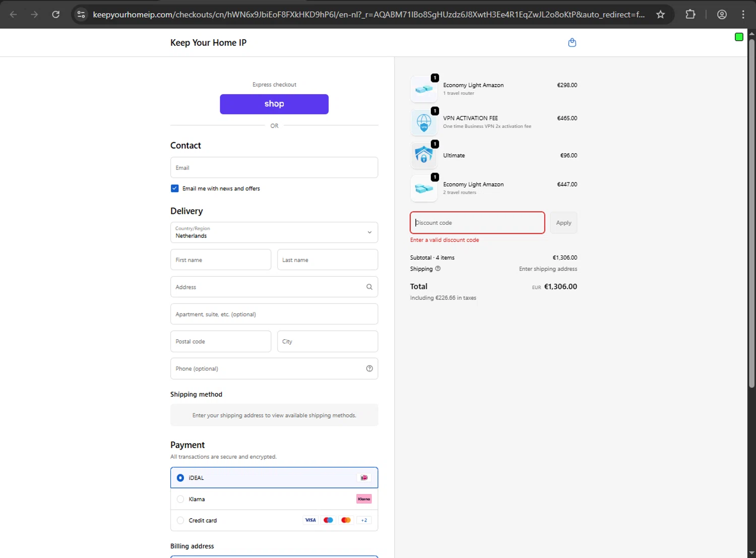This screenshot has height=558, width=756.
Task: Click the address search magnifier icon
Action: coord(369,287)
